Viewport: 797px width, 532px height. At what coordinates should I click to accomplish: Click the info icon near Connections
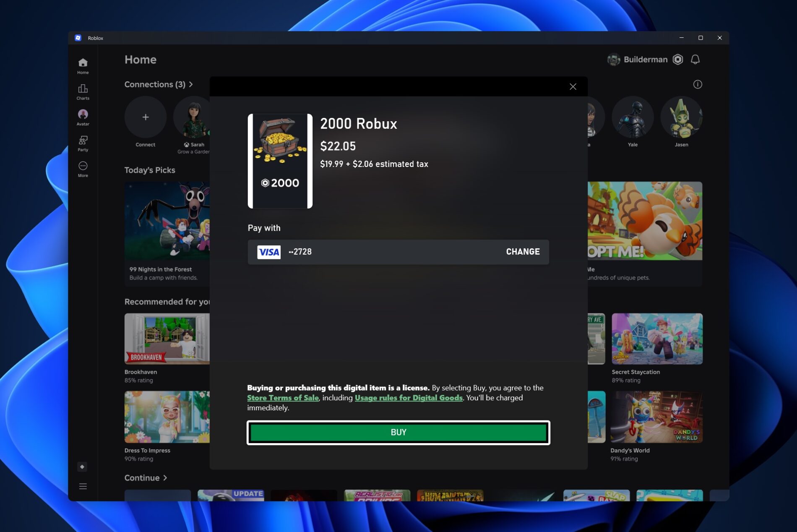(697, 84)
